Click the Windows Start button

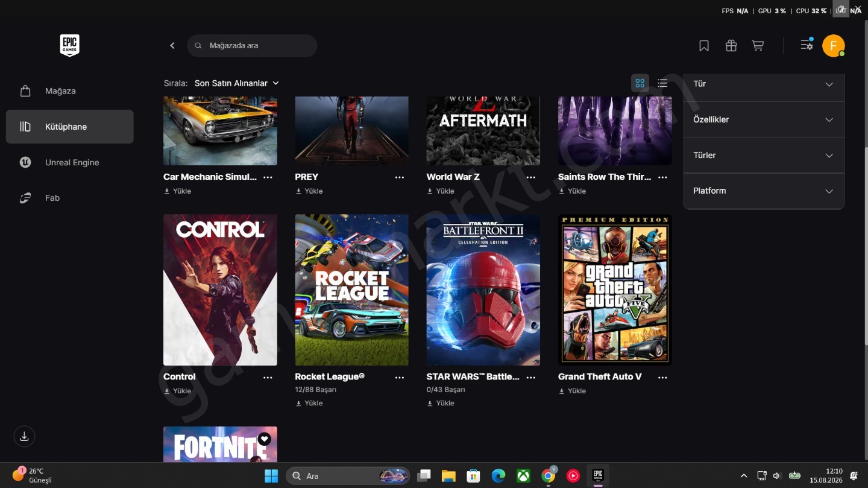tap(271, 476)
